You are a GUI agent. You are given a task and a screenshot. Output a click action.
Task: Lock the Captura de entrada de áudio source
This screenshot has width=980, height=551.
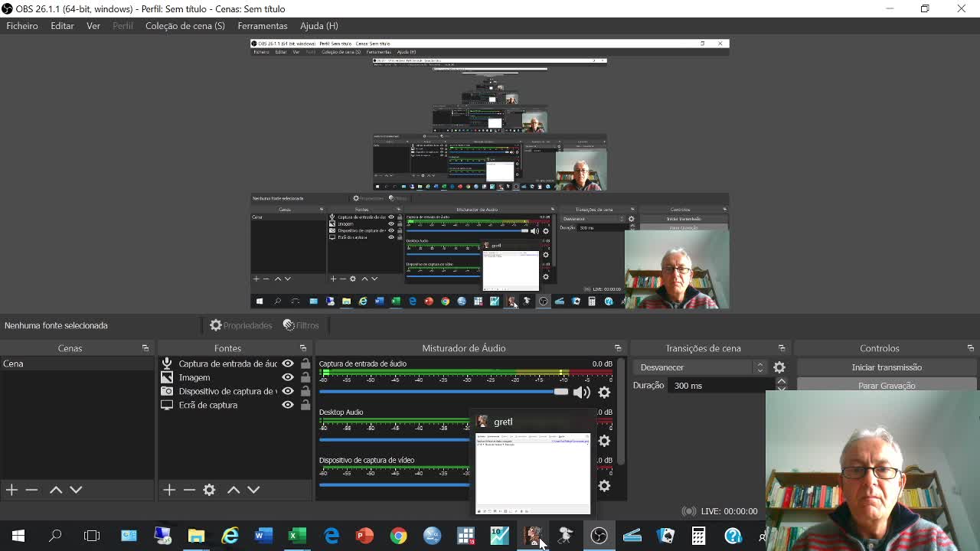tap(305, 364)
